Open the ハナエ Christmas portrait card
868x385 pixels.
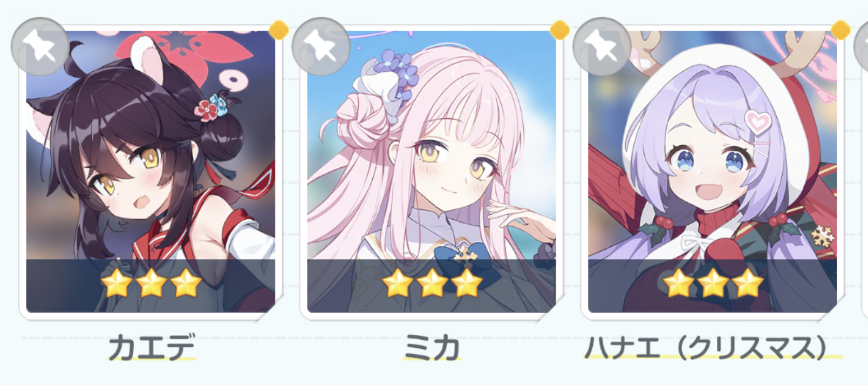coord(712,172)
